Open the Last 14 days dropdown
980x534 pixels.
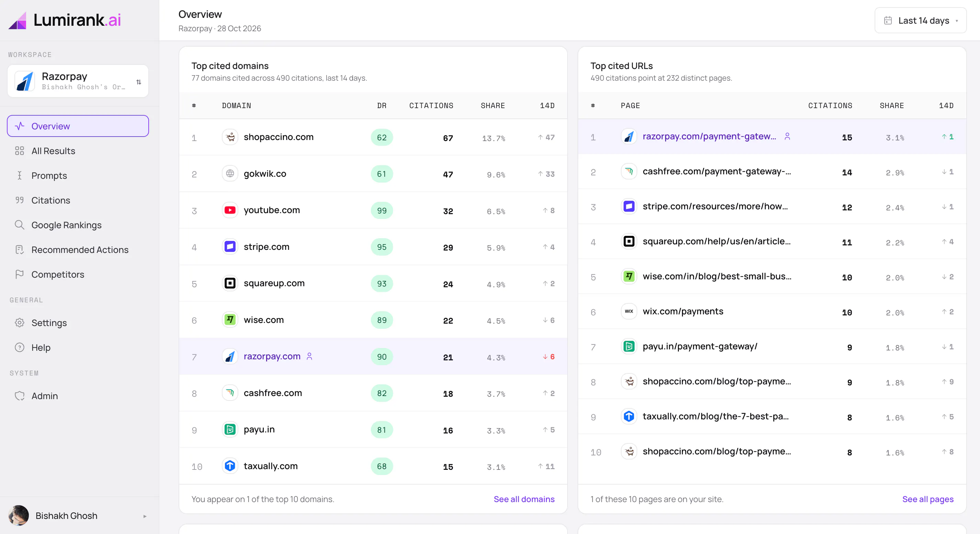pyautogui.click(x=921, y=21)
